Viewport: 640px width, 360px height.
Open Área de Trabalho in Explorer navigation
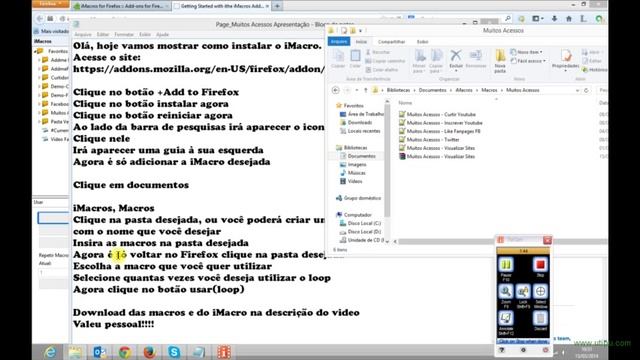click(362, 114)
